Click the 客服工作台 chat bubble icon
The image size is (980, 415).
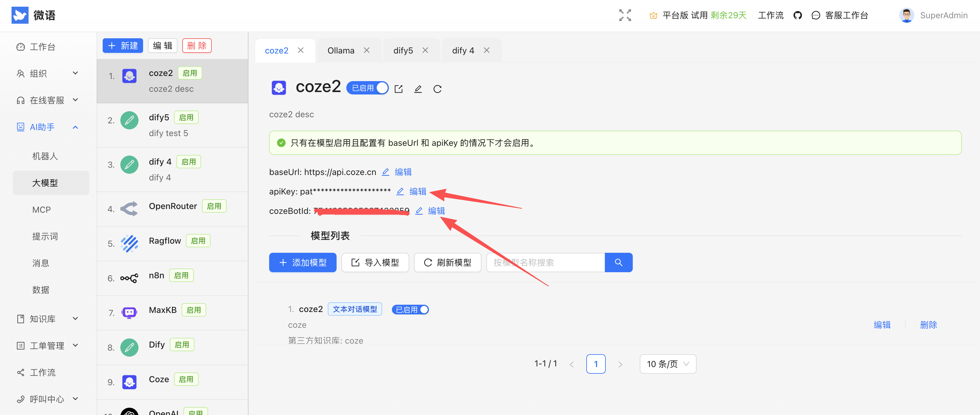[815, 15]
